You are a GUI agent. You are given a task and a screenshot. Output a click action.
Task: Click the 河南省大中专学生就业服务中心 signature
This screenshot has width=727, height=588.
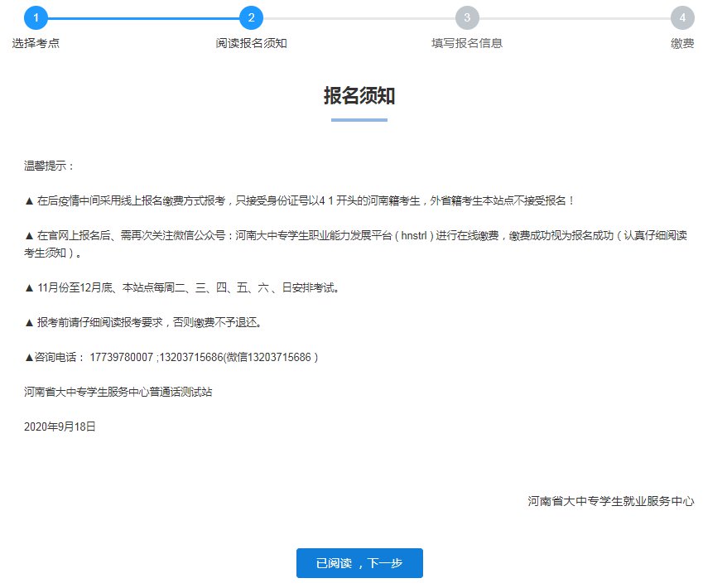click(610, 501)
